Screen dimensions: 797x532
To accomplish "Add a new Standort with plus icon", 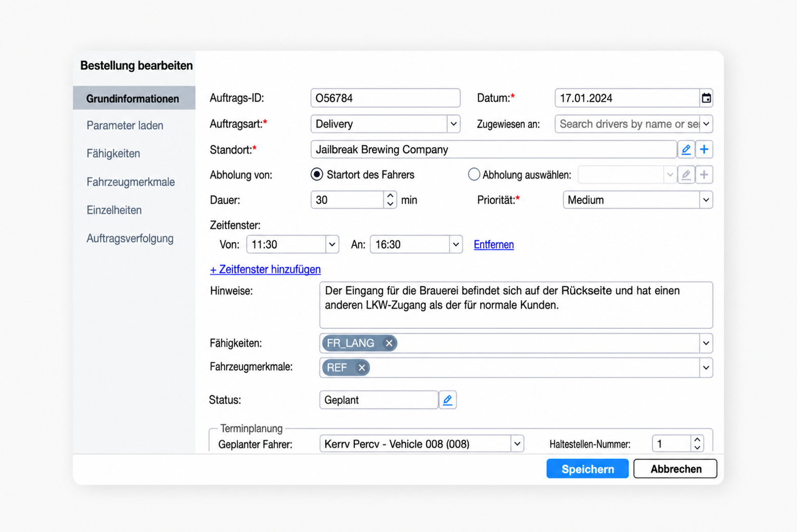I will 704,149.
